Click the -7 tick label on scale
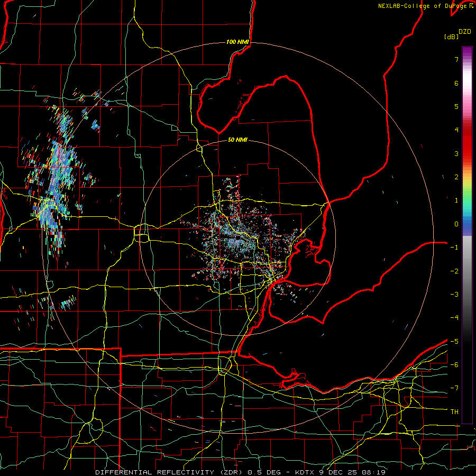This screenshot has height=476, width=476. point(454,388)
